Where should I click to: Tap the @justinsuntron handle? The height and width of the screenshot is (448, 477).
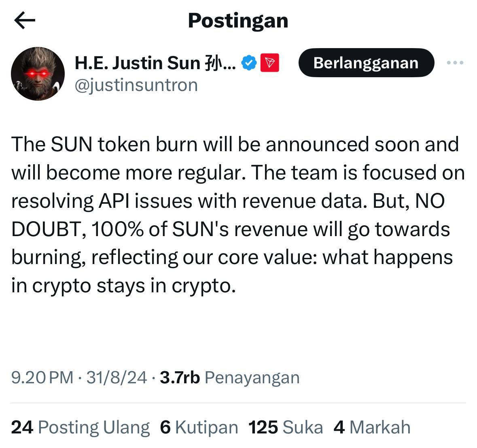[x=136, y=85]
